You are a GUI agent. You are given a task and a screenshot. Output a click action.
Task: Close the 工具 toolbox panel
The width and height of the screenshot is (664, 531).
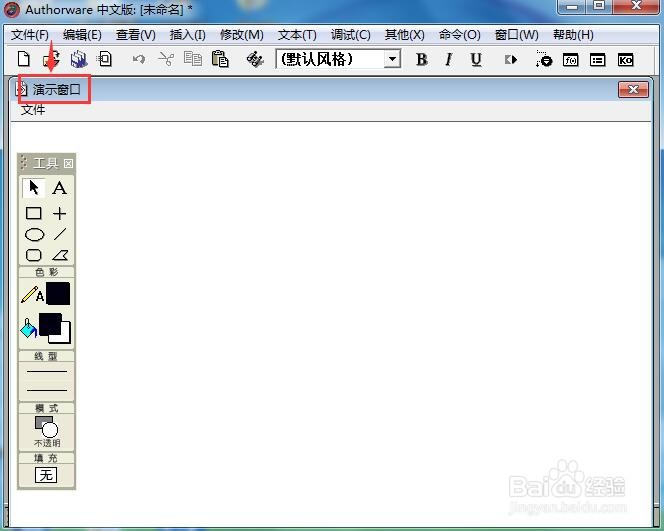point(68,163)
